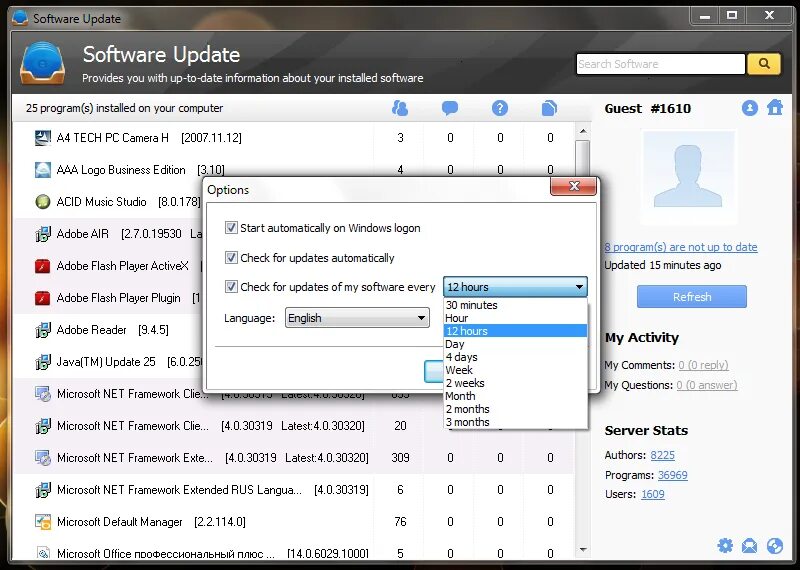Select 2 weeks from interval list
Image resolution: width=800 pixels, height=570 pixels.
(515, 383)
